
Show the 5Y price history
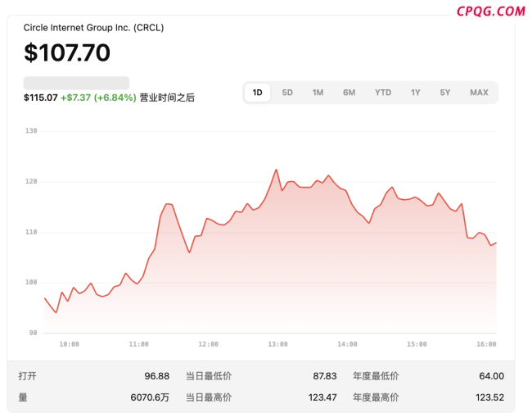point(445,93)
